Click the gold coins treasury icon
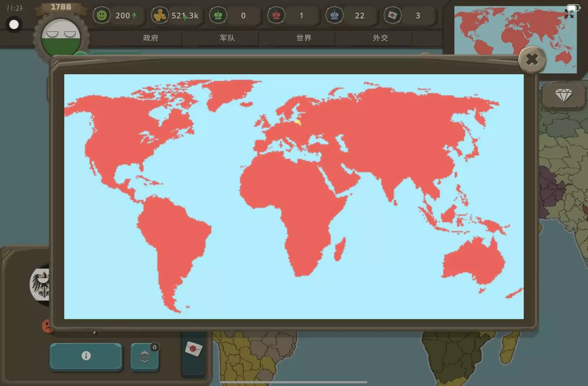Viewport: 588px width, 386px height. point(160,16)
